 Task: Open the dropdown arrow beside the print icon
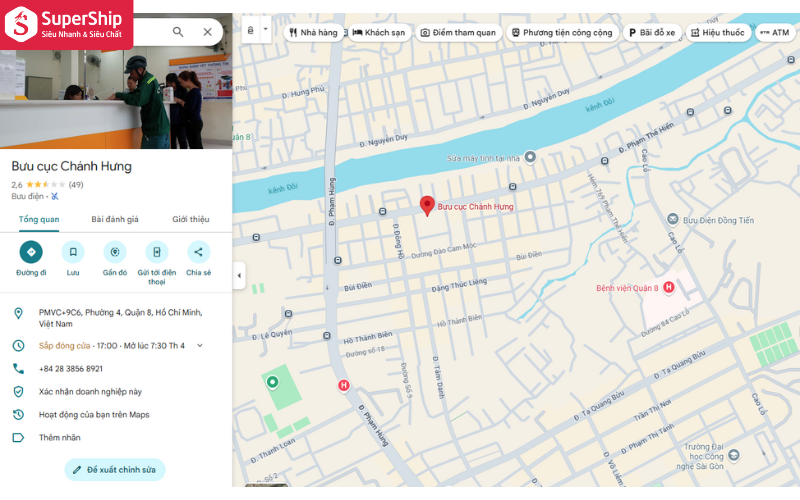click(265, 30)
